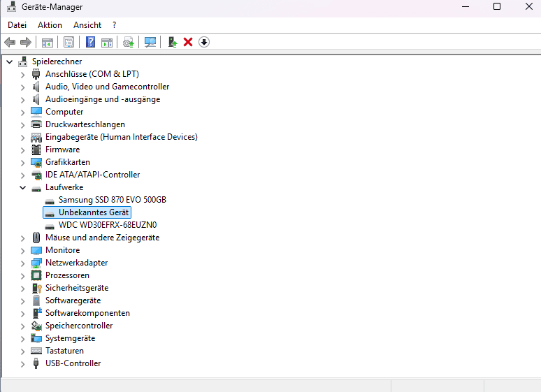Expand the Computer category

(23, 112)
